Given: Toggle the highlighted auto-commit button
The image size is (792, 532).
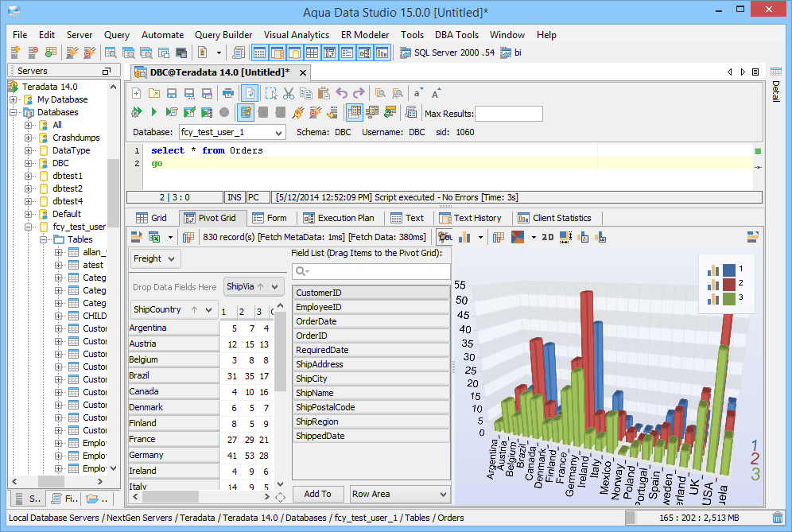Looking at the screenshot, I should 246,112.
